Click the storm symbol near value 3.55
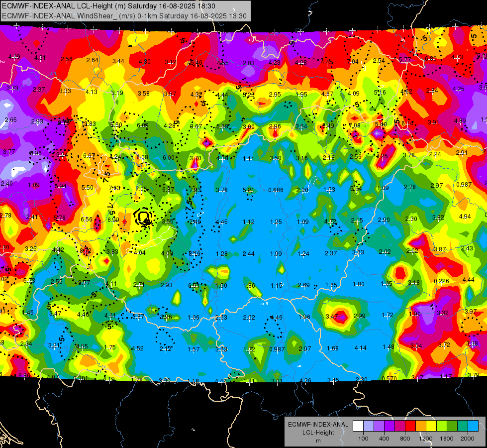487x448 pixels. coord(143,217)
